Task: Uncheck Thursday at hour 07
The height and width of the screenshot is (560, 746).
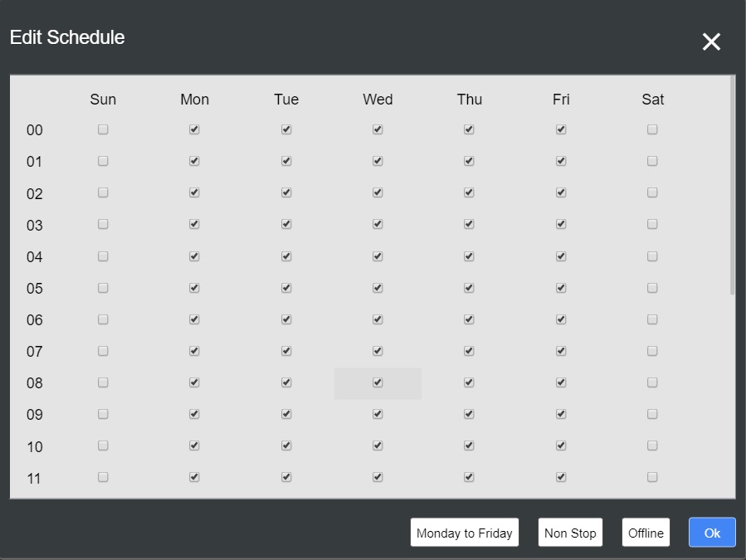Action: pos(469,351)
